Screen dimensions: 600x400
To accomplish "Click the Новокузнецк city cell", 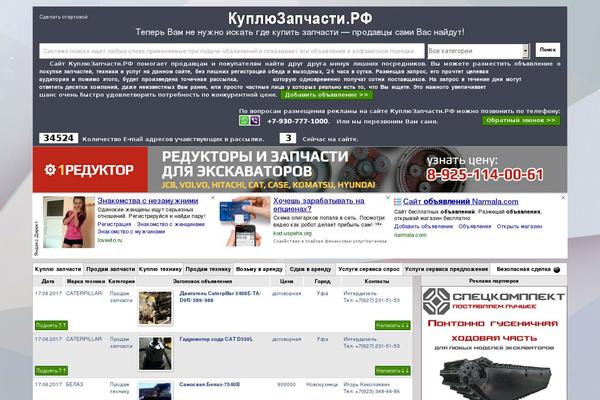I will (322, 384).
